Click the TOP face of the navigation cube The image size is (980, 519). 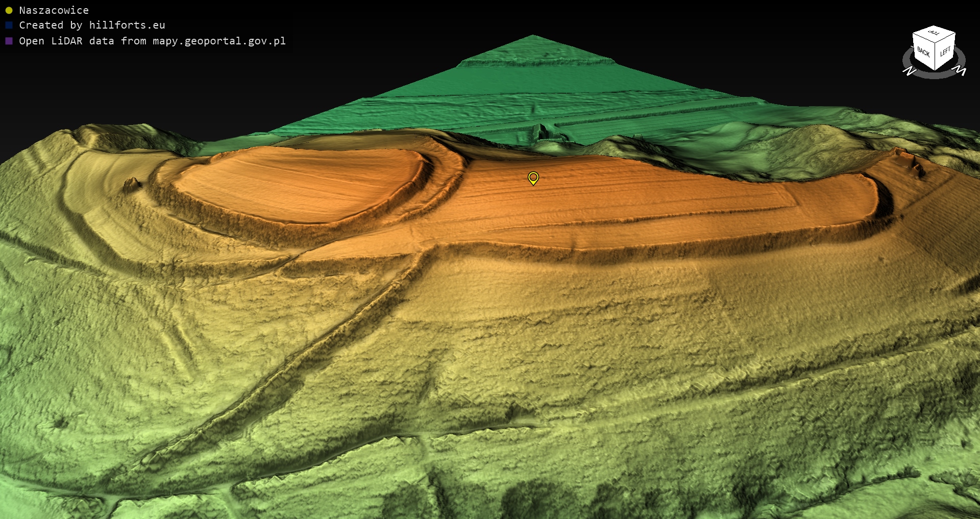click(x=934, y=34)
